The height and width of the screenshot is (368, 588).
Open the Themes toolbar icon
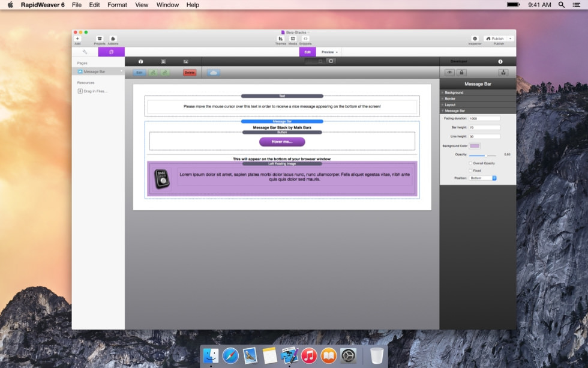pyautogui.click(x=281, y=38)
